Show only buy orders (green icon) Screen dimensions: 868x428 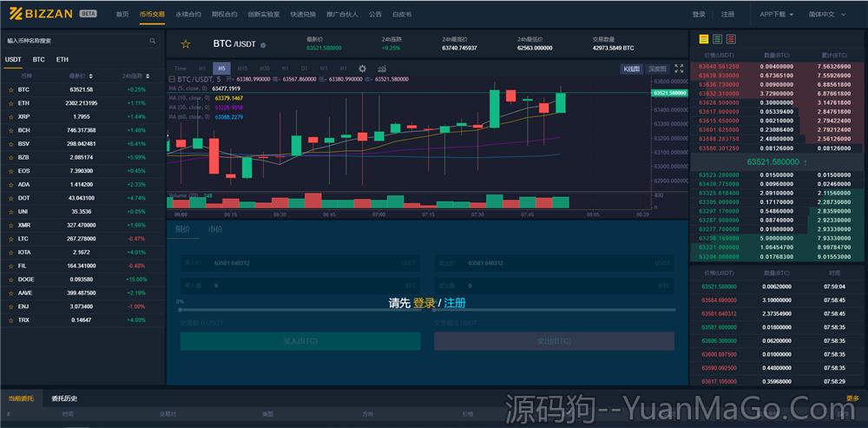pos(718,39)
